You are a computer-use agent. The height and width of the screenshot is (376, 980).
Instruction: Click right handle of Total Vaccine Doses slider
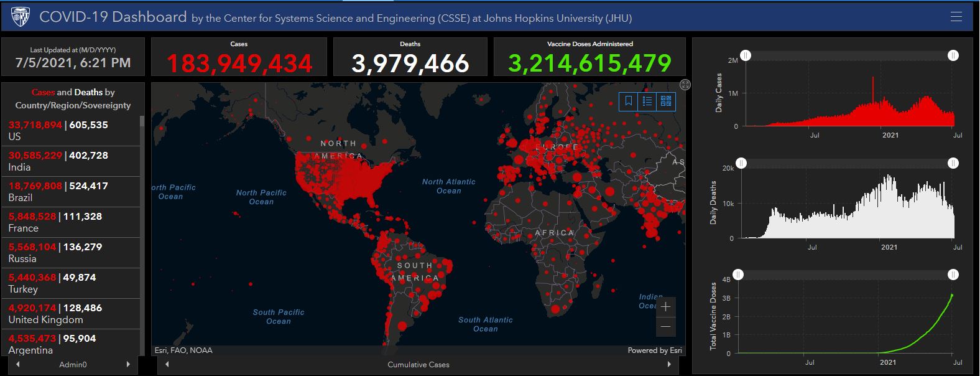pyautogui.click(x=953, y=275)
